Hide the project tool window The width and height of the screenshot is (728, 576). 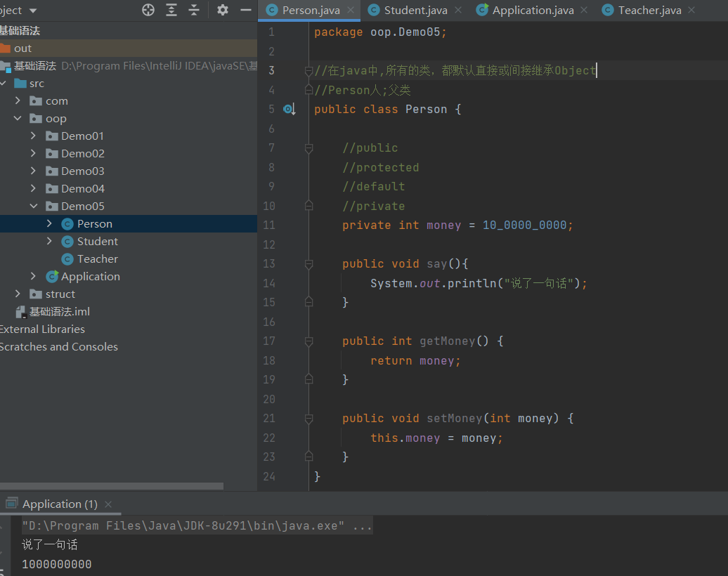245,10
